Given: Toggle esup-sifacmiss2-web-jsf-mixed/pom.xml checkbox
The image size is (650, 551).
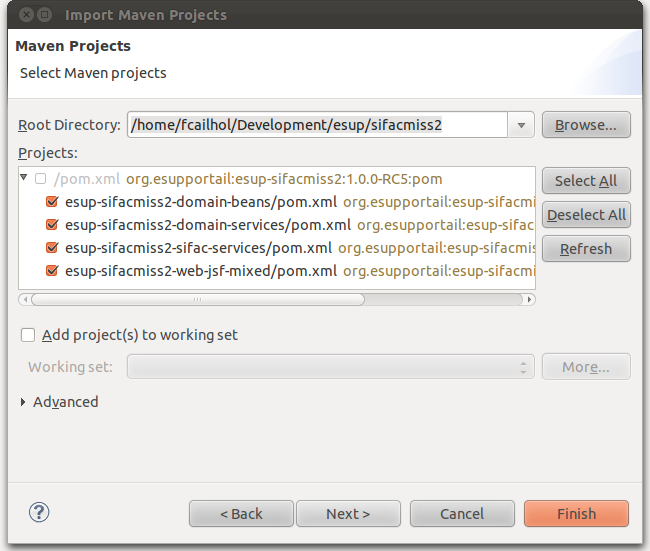Looking at the screenshot, I should click(52, 270).
